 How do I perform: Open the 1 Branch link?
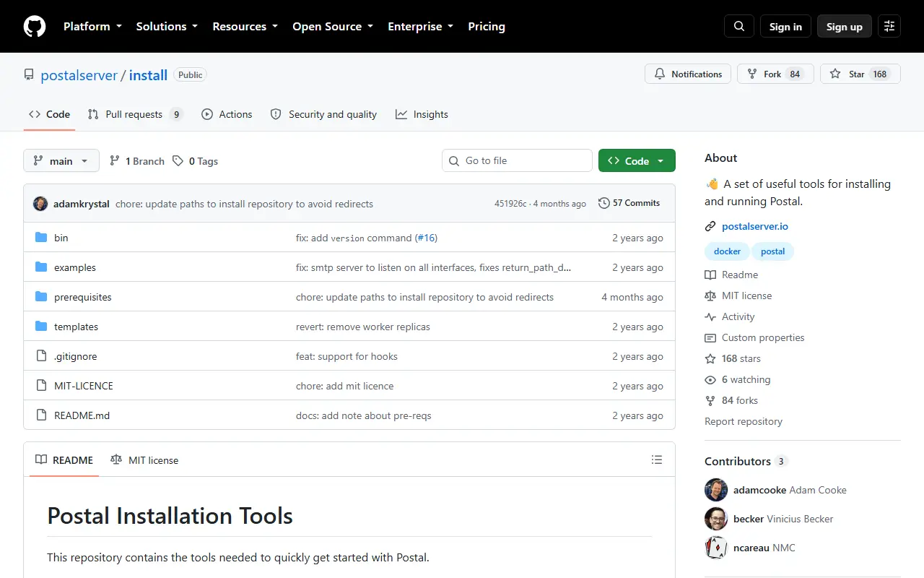[137, 160]
